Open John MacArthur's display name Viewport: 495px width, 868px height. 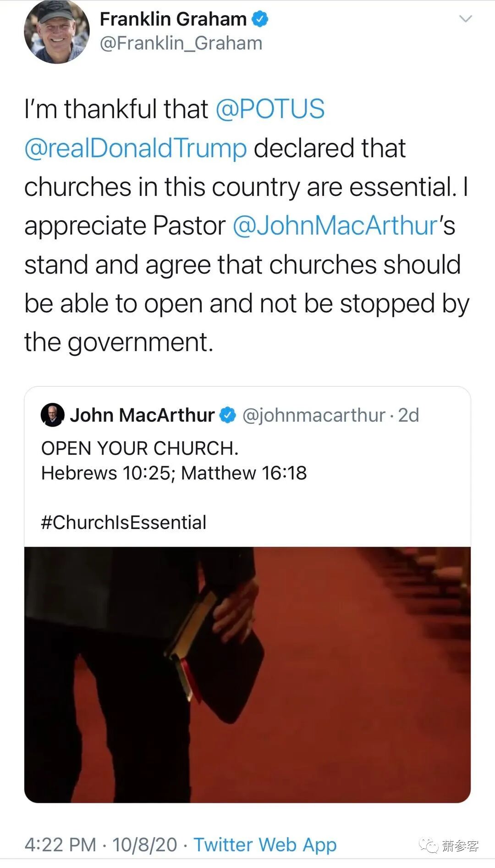[x=142, y=415]
